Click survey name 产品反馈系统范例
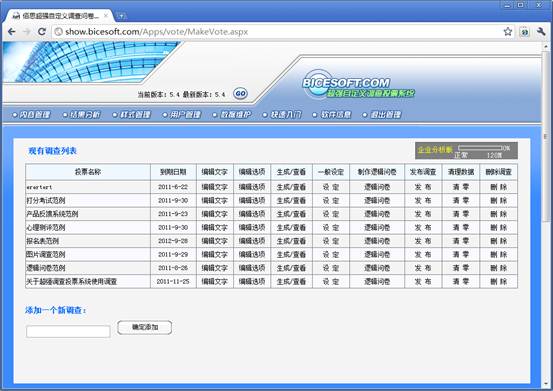Image resolution: width=553 pixels, height=391 pixels. [52, 214]
